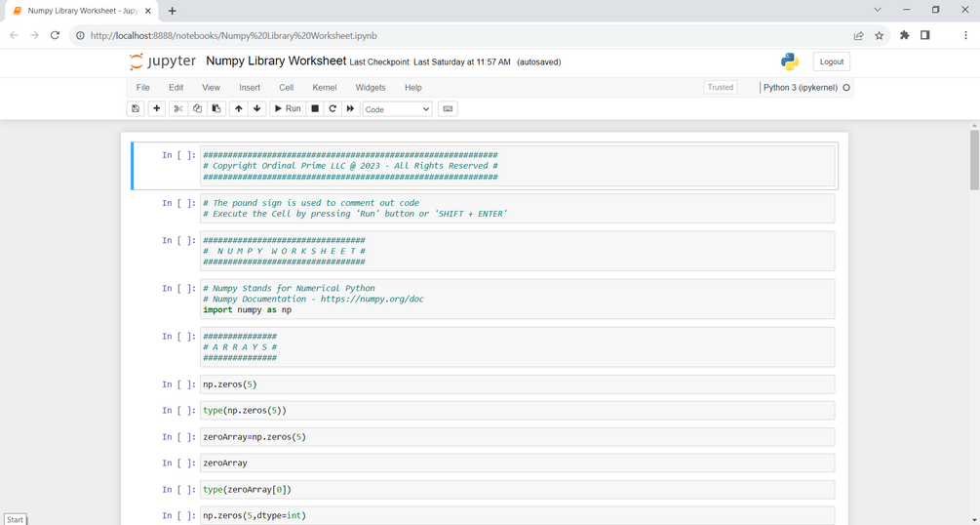Open the Kernel menu
The height and width of the screenshot is (525, 980).
[x=325, y=88]
